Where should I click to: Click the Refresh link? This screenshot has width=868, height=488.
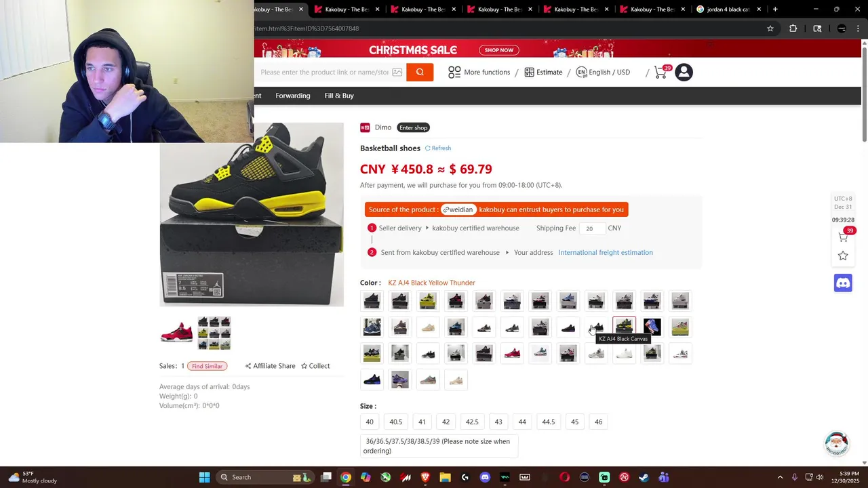(x=441, y=148)
